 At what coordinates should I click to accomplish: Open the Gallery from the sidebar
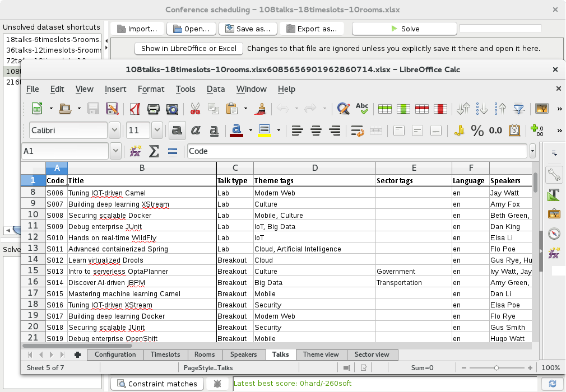pos(554,213)
